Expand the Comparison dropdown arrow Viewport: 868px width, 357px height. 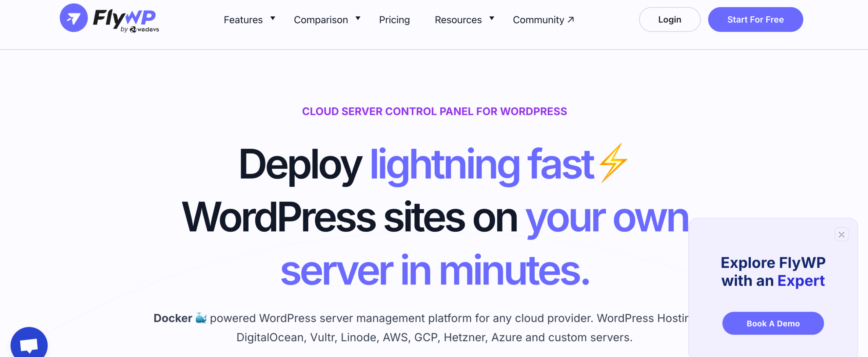pos(358,18)
